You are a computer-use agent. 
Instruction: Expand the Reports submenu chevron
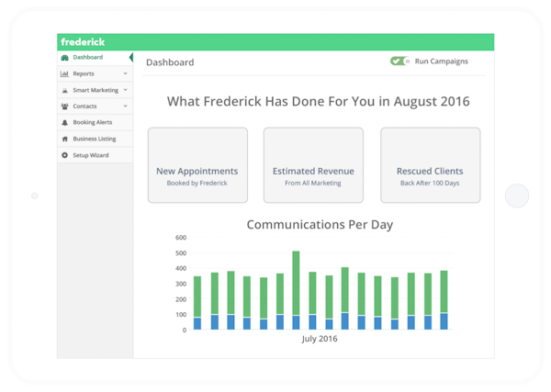pos(126,73)
